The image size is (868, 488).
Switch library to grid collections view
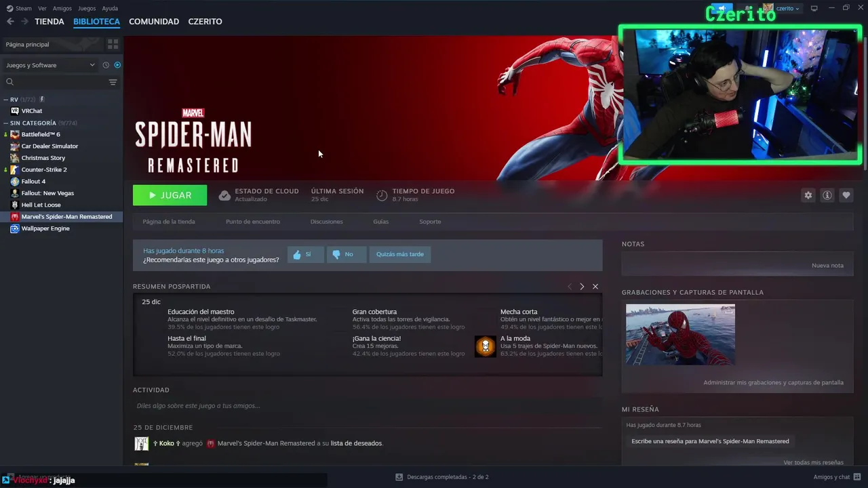click(113, 44)
